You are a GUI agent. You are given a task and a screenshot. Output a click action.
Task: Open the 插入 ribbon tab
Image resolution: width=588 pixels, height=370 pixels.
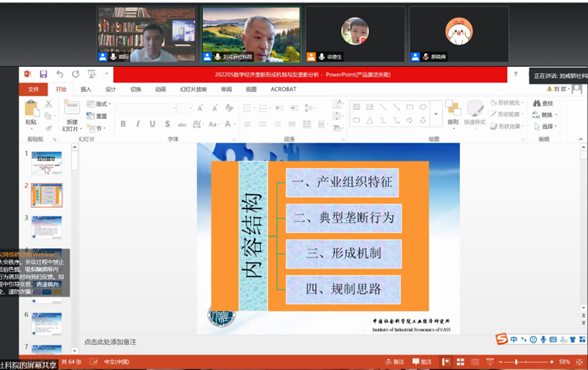click(x=86, y=89)
